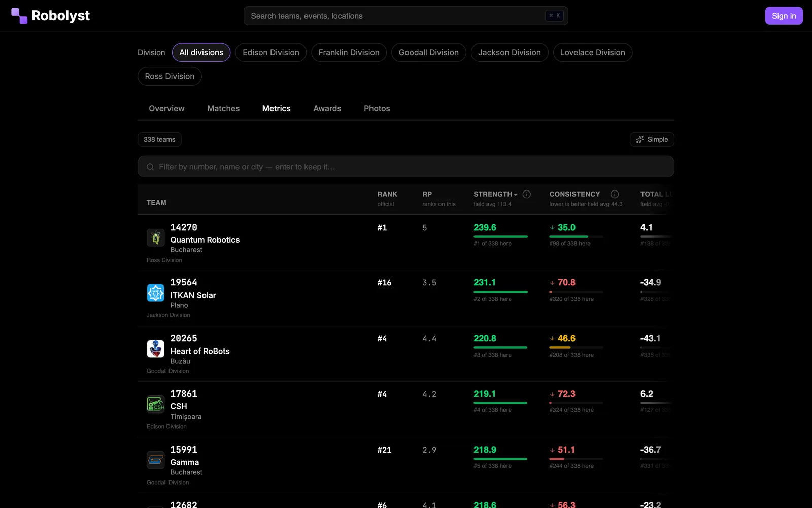Filter by Lovelace Division

[x=593, y=52]
